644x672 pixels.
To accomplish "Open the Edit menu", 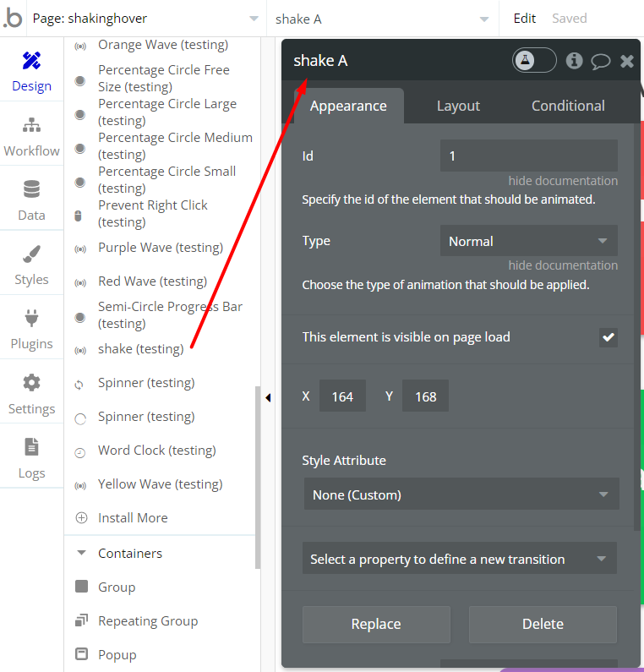I will (525, 19).
